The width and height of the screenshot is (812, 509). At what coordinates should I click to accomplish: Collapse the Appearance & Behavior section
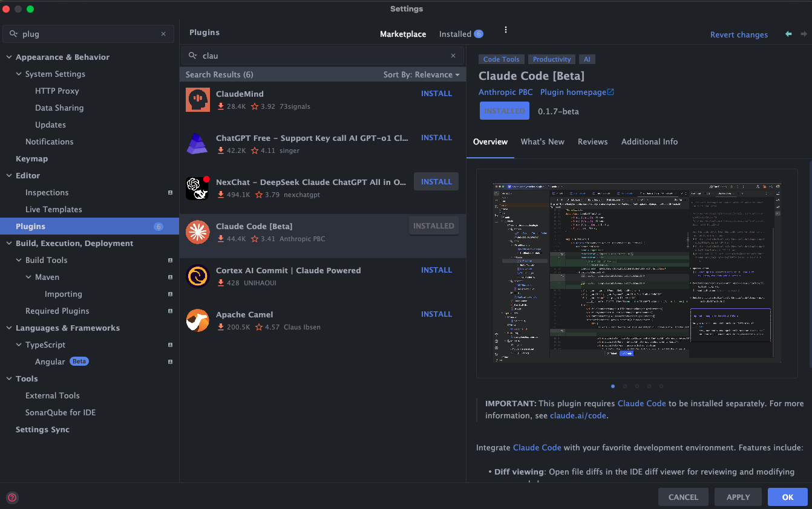coord(9,57)
